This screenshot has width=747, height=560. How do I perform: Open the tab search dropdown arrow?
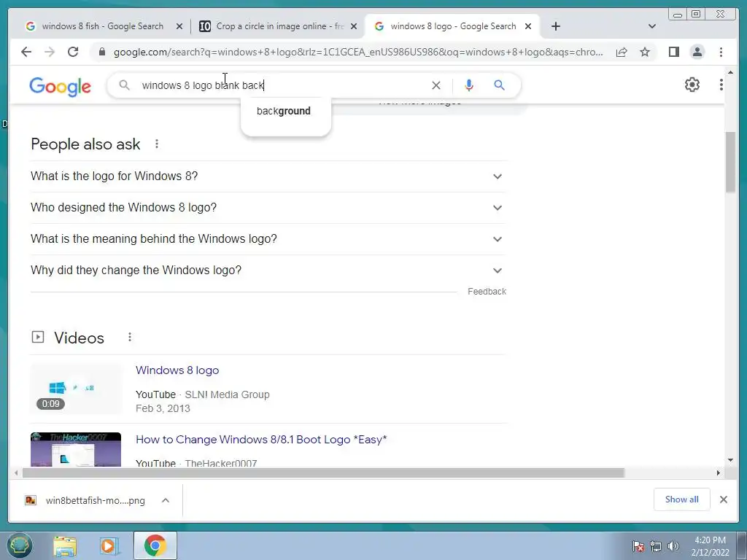(652, 26)
